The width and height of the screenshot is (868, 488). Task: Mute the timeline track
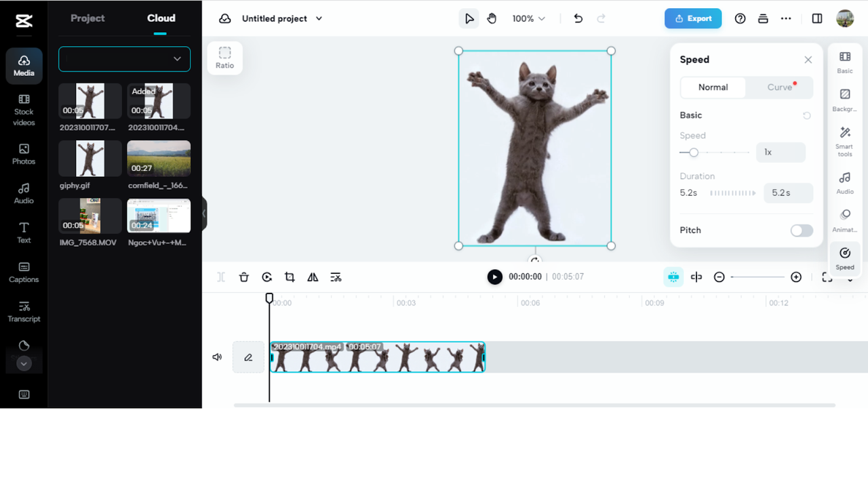click(217, 357)
